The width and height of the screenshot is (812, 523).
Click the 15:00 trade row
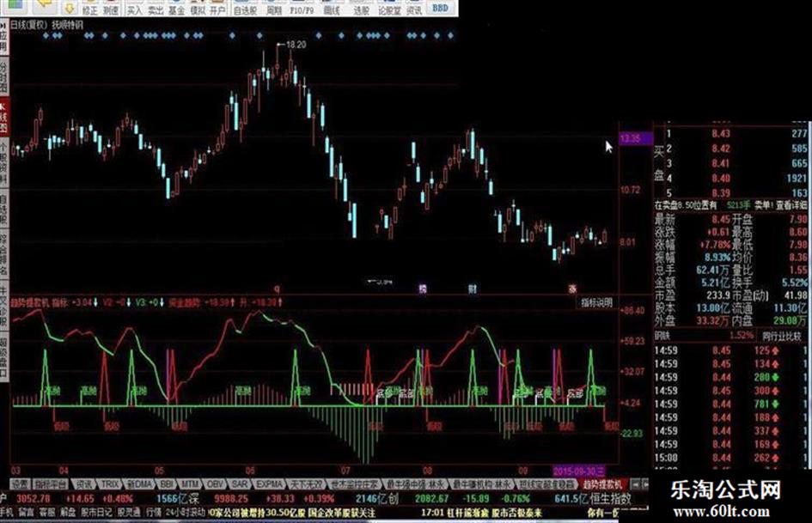pos(730,458)
